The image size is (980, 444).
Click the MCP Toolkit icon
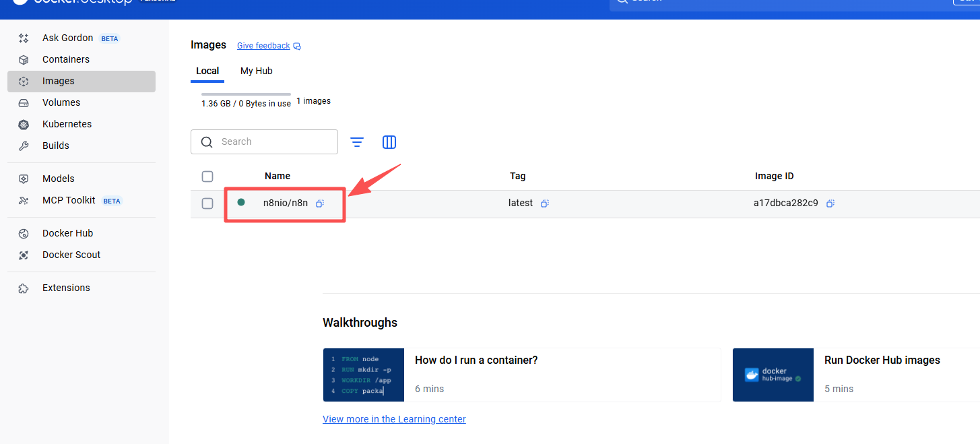click(24, 201)
